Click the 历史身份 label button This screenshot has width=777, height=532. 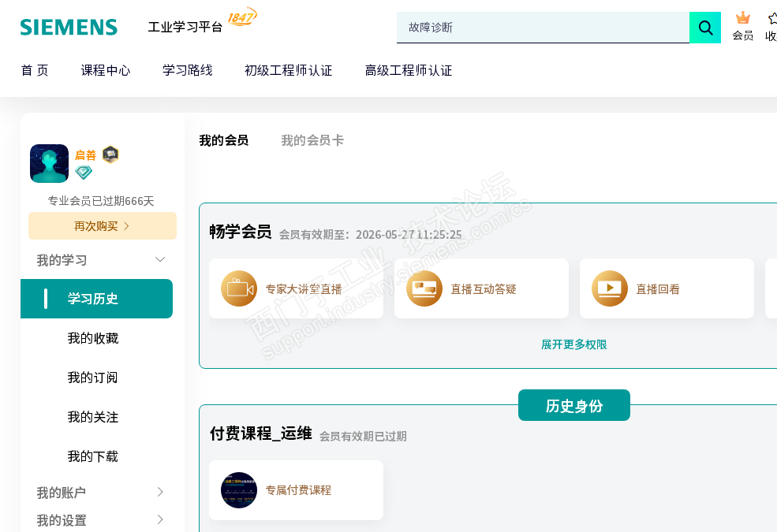(574, 406)
